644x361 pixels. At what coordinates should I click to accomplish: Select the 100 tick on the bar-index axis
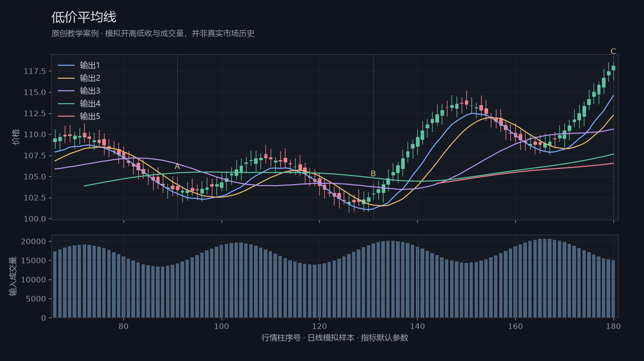222,326
